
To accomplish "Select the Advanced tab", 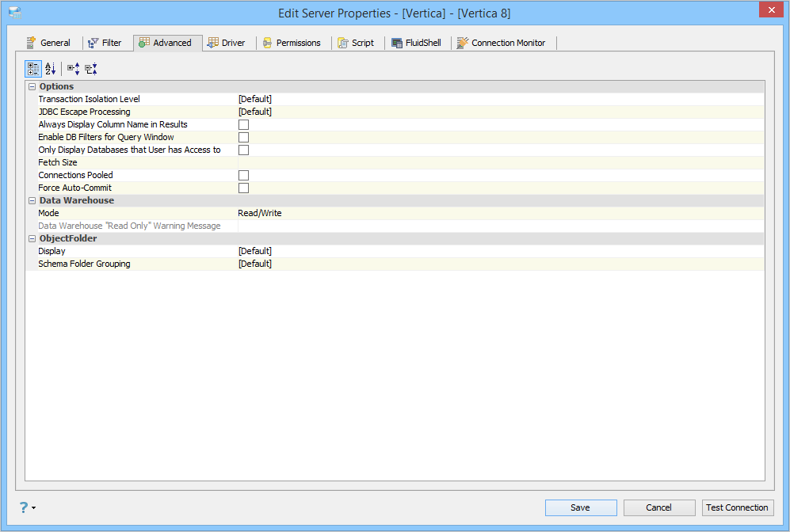I will [x=168, y=43].
